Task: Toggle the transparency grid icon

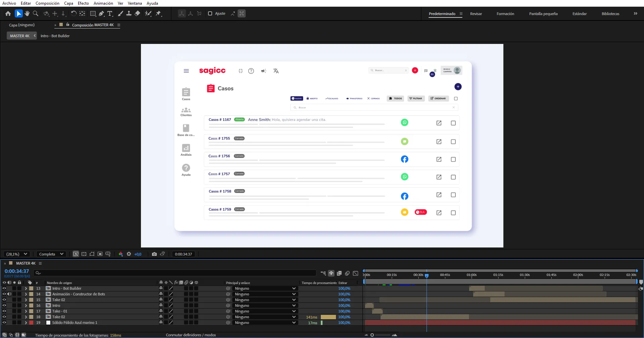Action: (84, 254)
